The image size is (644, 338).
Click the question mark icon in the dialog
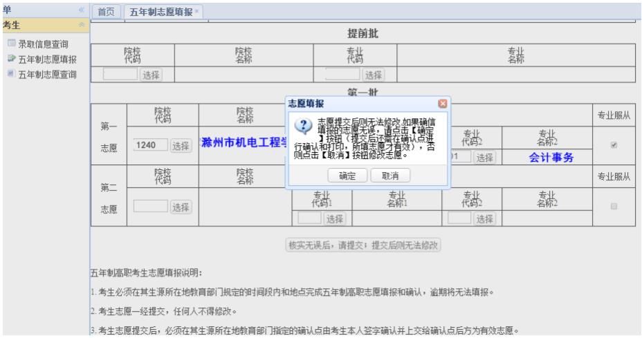pyautogui.click(x=303, y=126)
